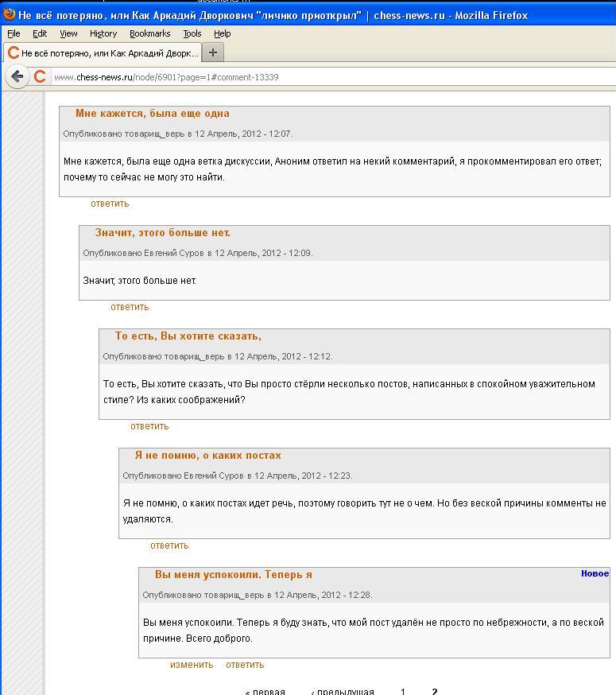Click the Firefox logo in title bar
The width and height of the screenshot is (616, 695).
pos(9,14)
